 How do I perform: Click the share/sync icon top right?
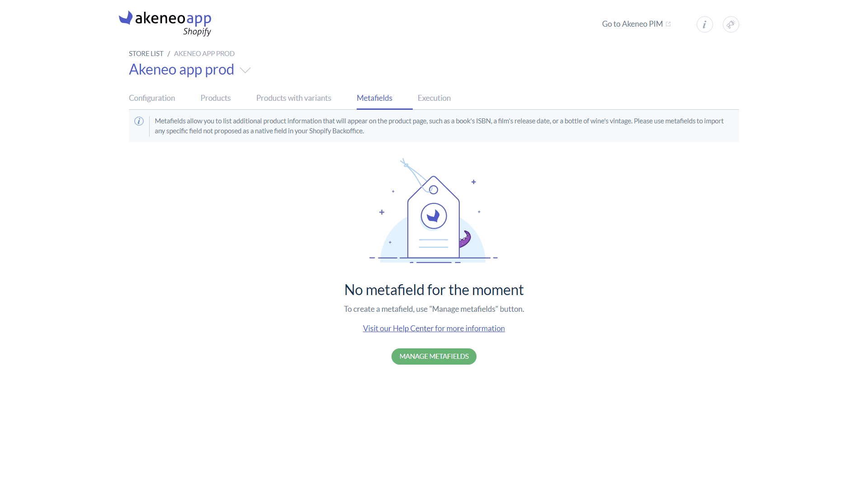pyautogui.click(x=730, y=24)
